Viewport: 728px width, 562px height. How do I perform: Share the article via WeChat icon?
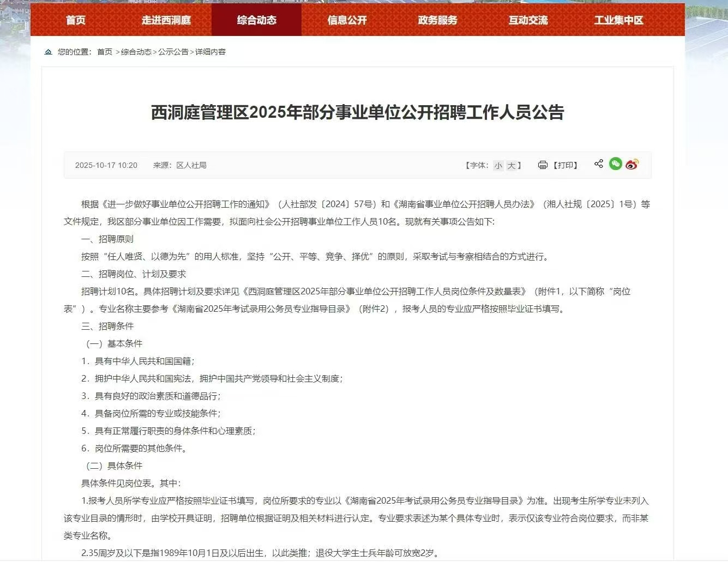(x=615, y=164)
